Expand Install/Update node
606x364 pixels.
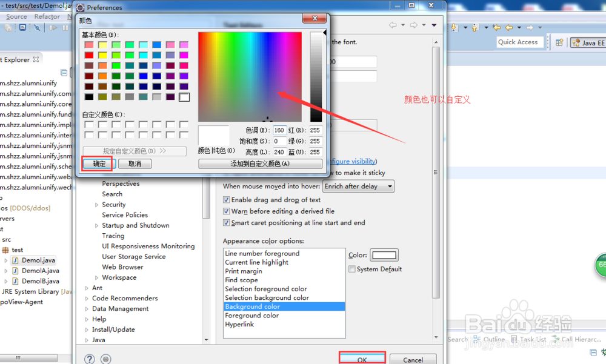pos(87,330)
